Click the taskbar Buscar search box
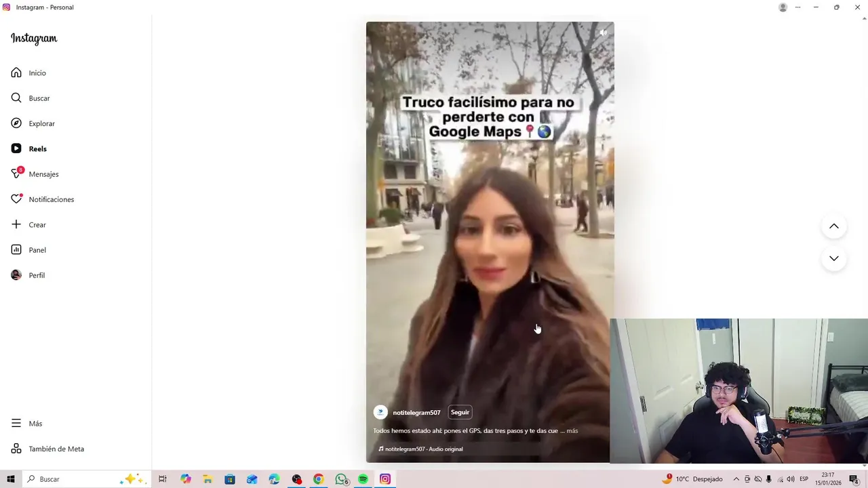This screenshot has height=488, width=868. [86, 479]
